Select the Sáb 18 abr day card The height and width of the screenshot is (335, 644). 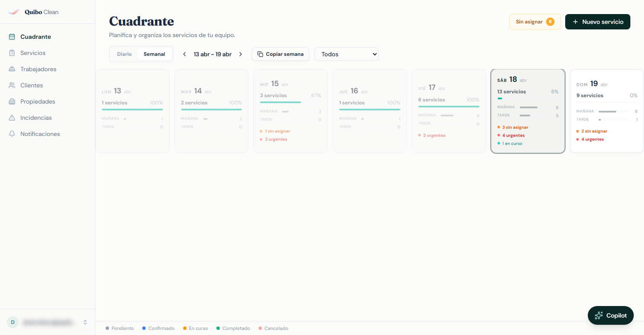click(528, 111)
